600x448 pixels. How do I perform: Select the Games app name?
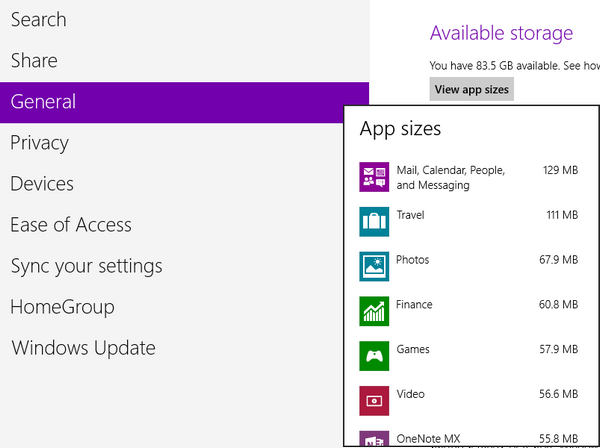413,349
